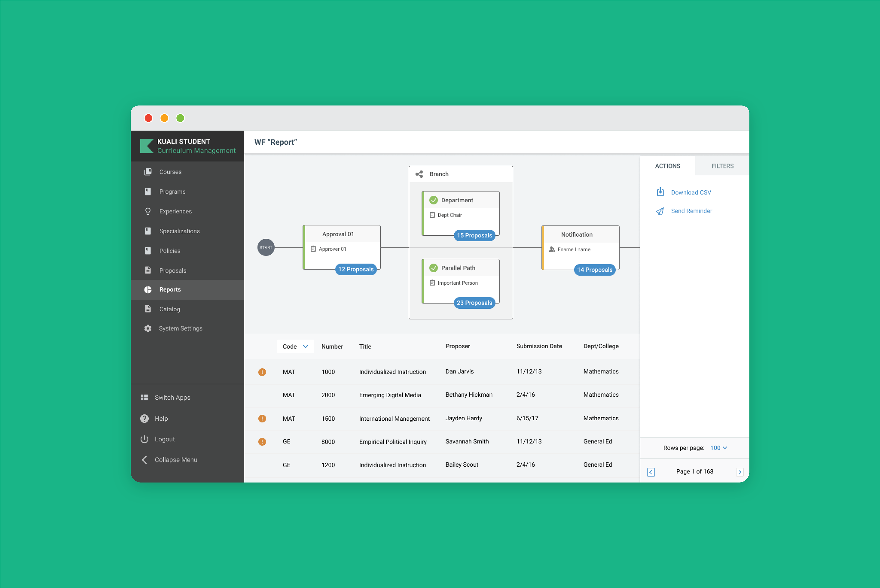This screenshot has height=588, width=880.
Task: Click the Parallel Path green checkmark icon
Action: coord(433,268)
